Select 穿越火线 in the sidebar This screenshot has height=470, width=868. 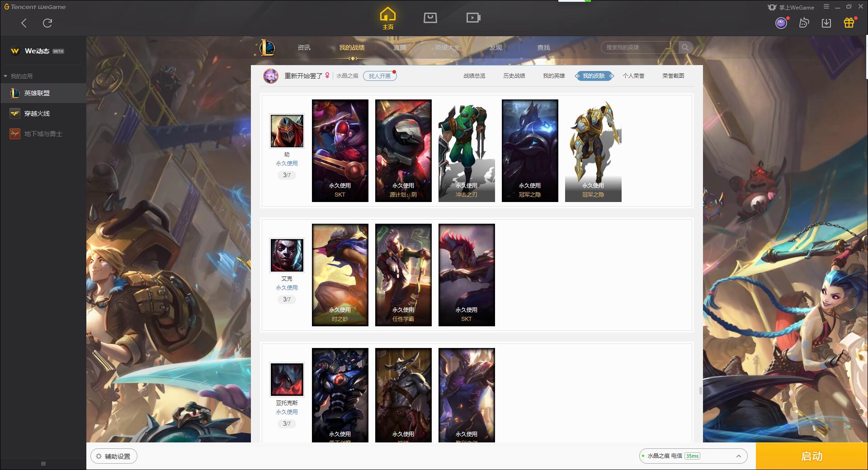43,113
